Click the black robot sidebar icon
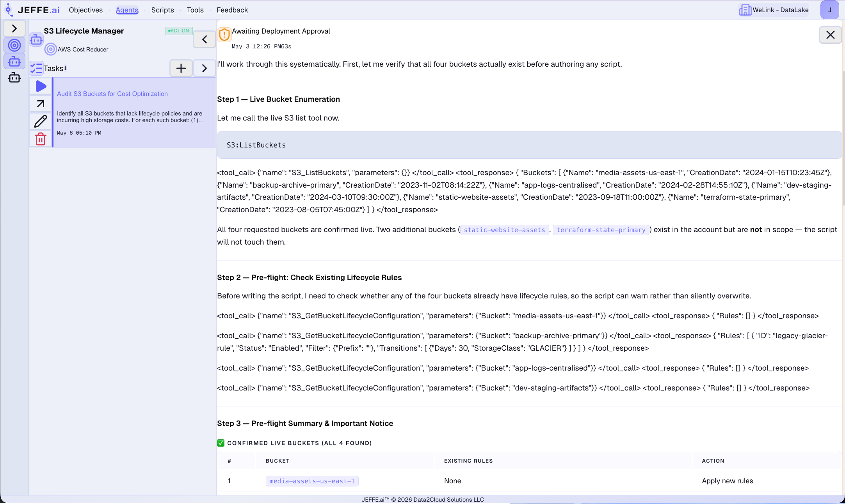This screenshot has width=845, height=504. point(14,78)
